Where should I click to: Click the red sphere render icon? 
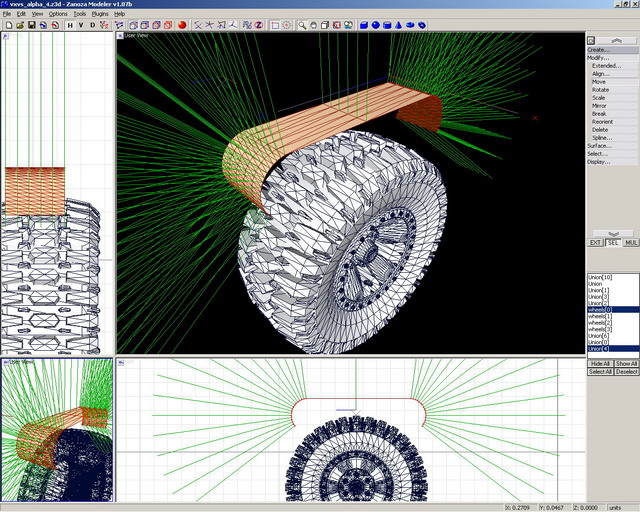pyautogui.click(x=182, y=25)
